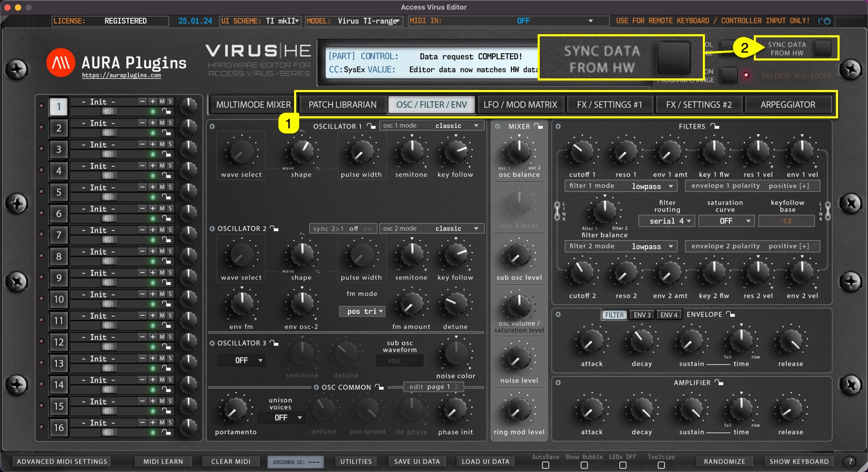Open the help question mark icon
Image resolution: width=868 pixels, height=472 pixels.
850,461
